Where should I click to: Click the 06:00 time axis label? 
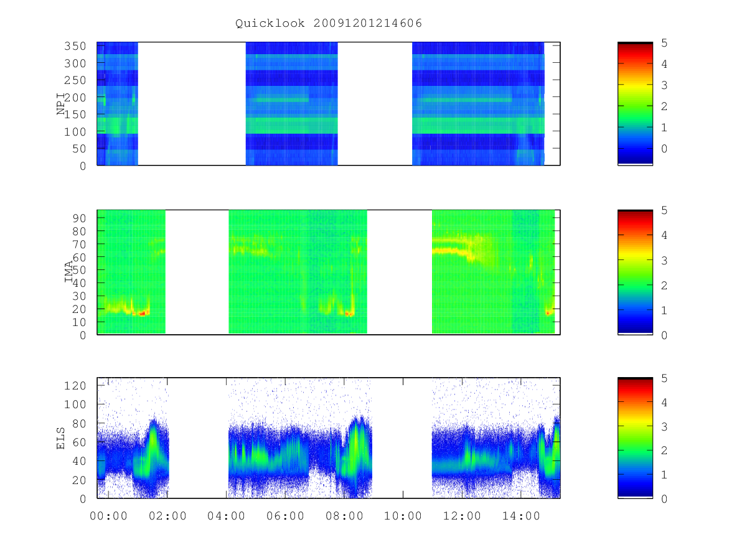point(285,516)
